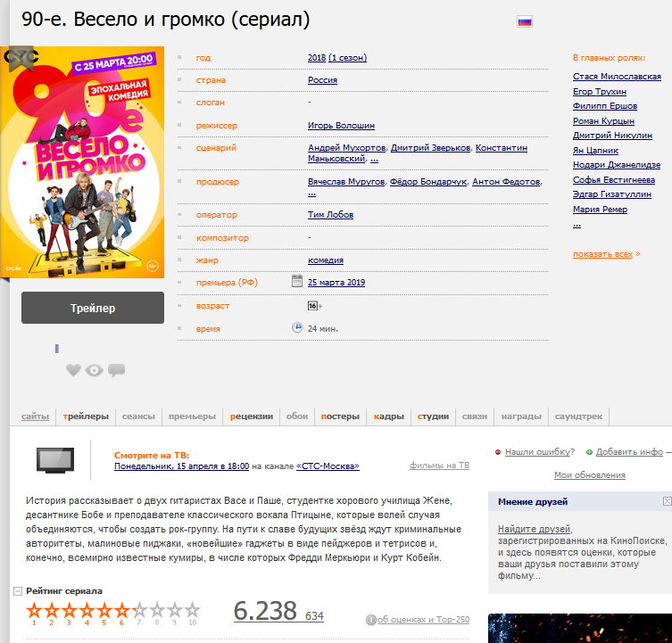Open actor Софья Евстигнеева link
The image size is (672, 643).
(x=614, y=180)
